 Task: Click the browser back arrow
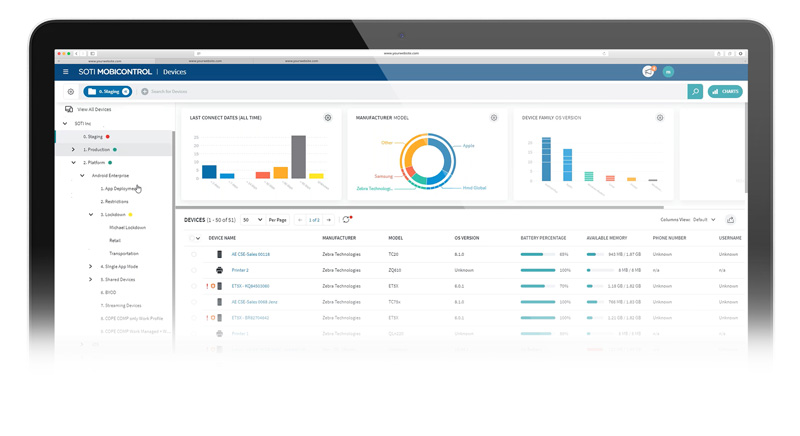coord(77,54)
